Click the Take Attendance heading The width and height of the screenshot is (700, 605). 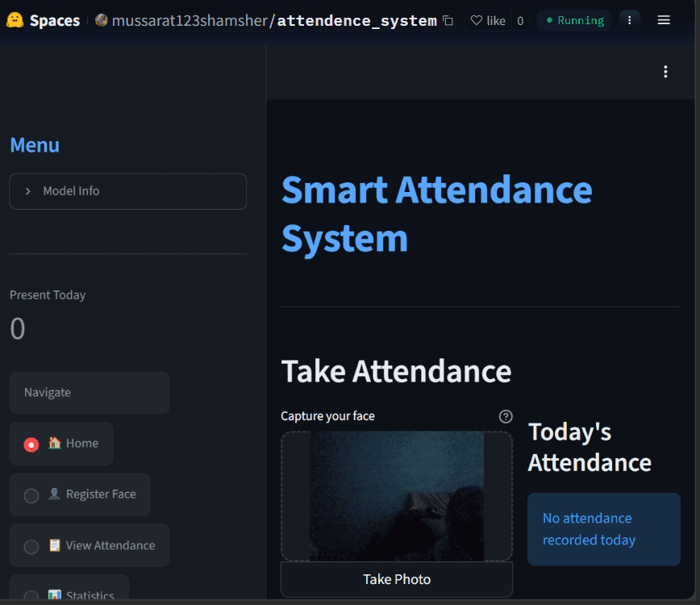(396, 371)
